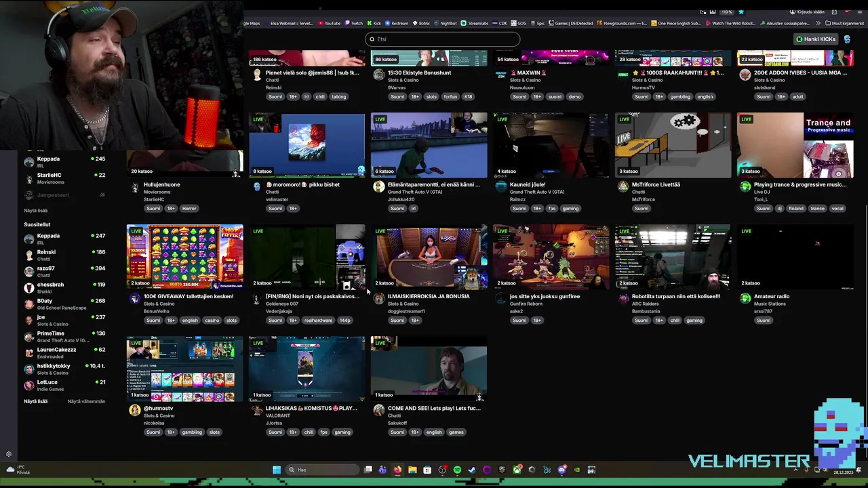Viewport: 868px width, 488px height.
Task: Open the 100€ GIVEAWAY slots stream thumbnail
Action: [184, 257]
